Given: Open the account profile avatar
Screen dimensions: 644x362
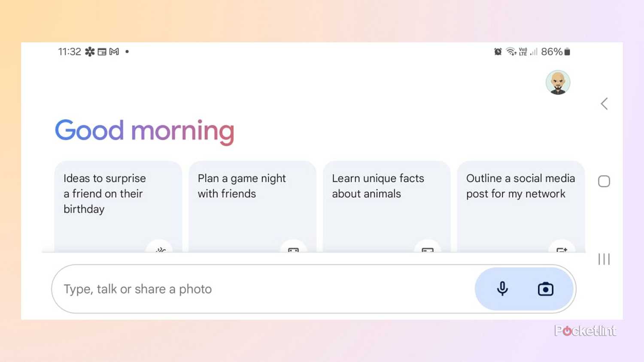Looking at the screenshot, I should click(558, 82).
